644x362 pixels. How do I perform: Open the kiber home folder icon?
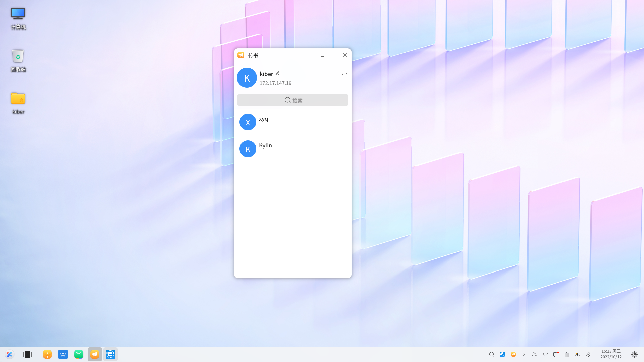(18, 102)
